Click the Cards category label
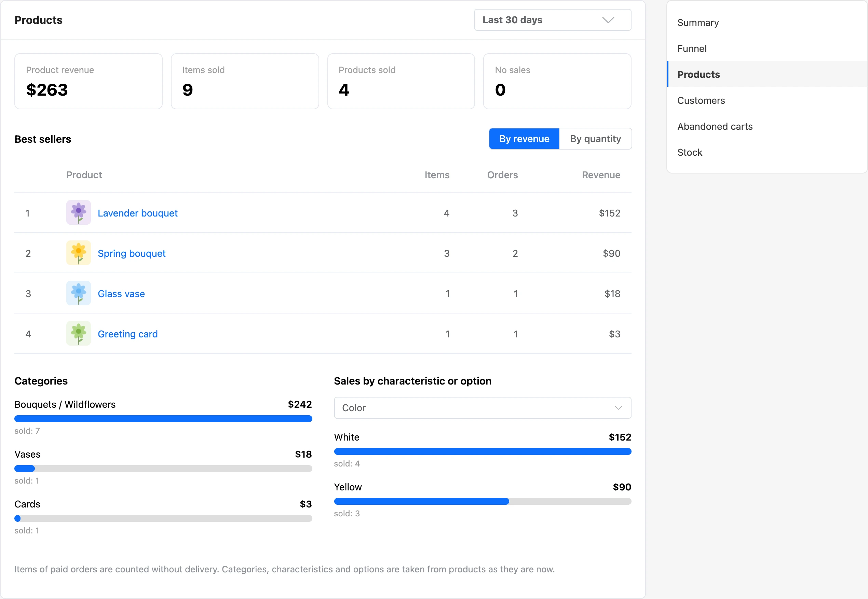 point(27,504)
